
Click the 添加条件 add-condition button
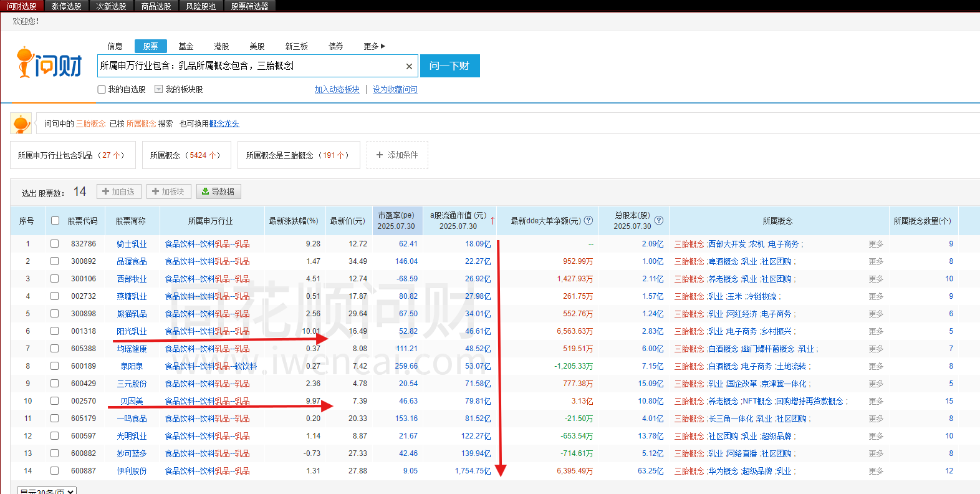(x=397, y=155)
